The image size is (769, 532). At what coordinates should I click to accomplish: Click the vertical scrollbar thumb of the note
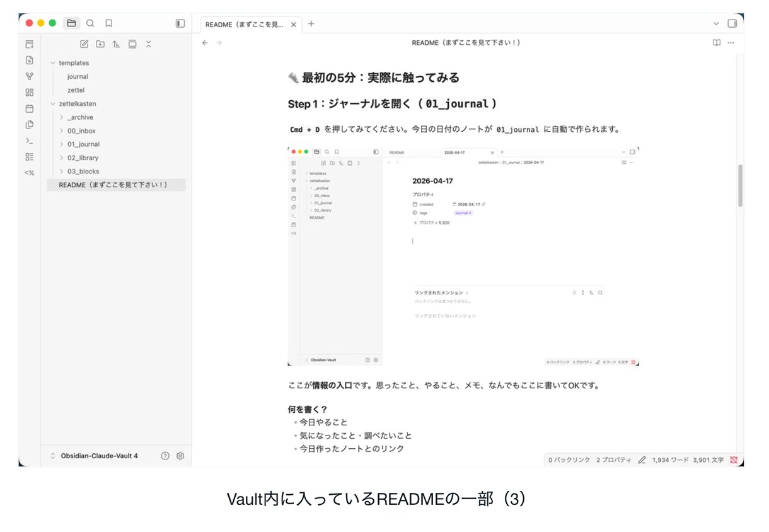click(740, 186)
